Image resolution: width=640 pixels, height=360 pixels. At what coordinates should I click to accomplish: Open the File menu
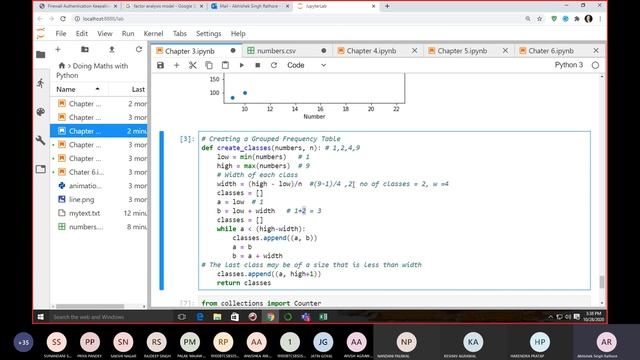tap(61, 33)
